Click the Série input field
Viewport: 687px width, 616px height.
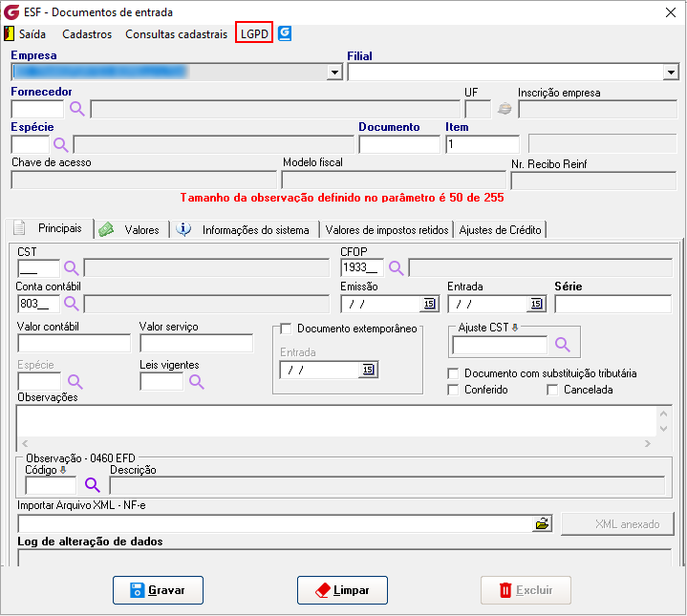(x=613, y=304)
